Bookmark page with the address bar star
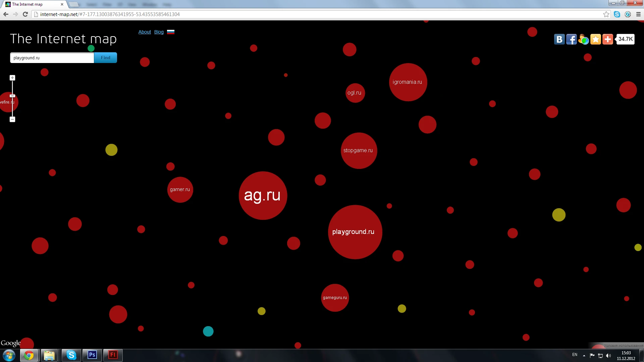This screenshot has height=362, width=644. (606, 14)
